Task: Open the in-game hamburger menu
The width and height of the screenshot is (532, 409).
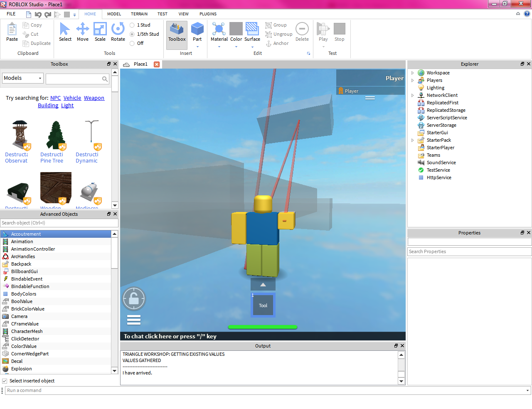Action: [x=134, y=320]
